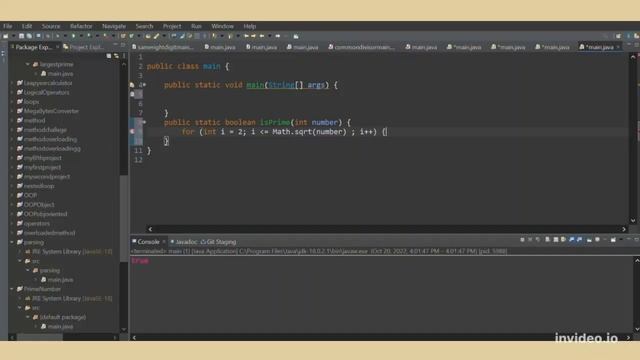Close the active main.java editor tab
640x360 pixels.
(618, 47)
